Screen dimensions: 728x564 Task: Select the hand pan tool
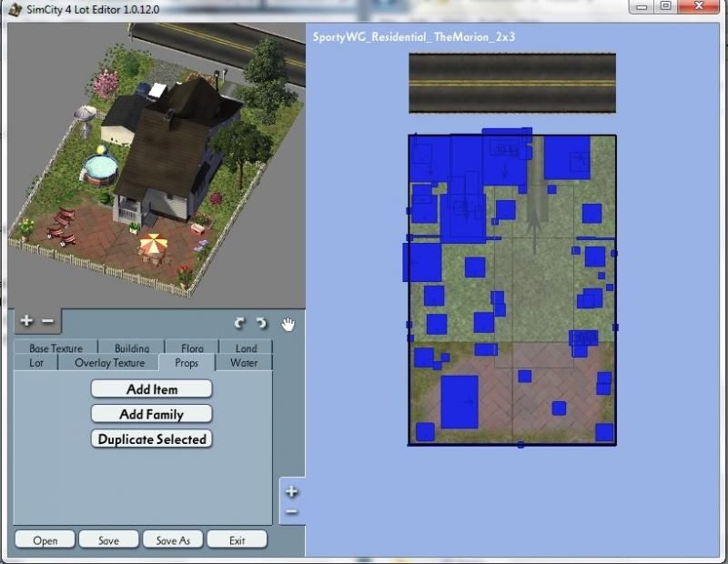tap(288, 324)
